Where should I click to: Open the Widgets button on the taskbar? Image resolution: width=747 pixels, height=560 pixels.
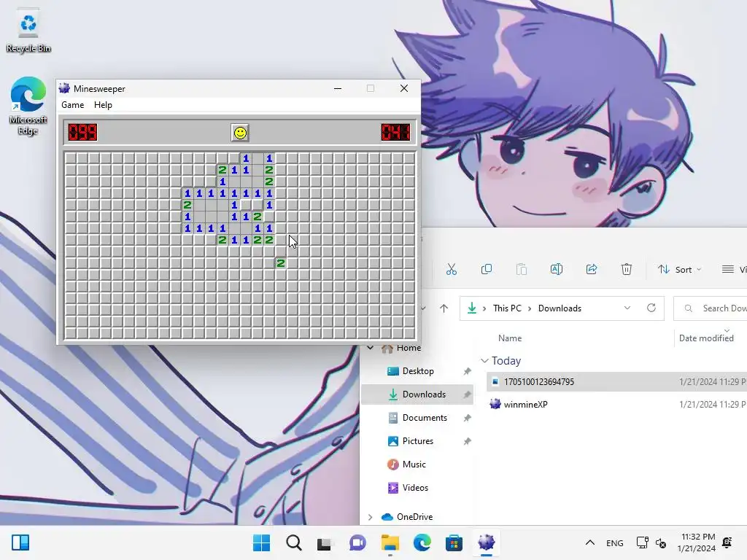coord(20,542)
